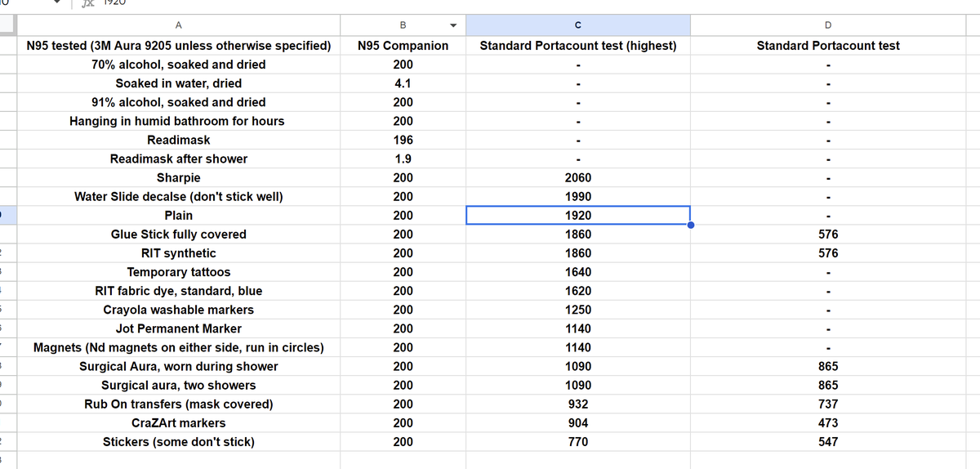Viewport: 980px width, 469px height.
Task: Select the 196 value in the Readimask row
Action: pyautogui.click(x=403, y=140)
